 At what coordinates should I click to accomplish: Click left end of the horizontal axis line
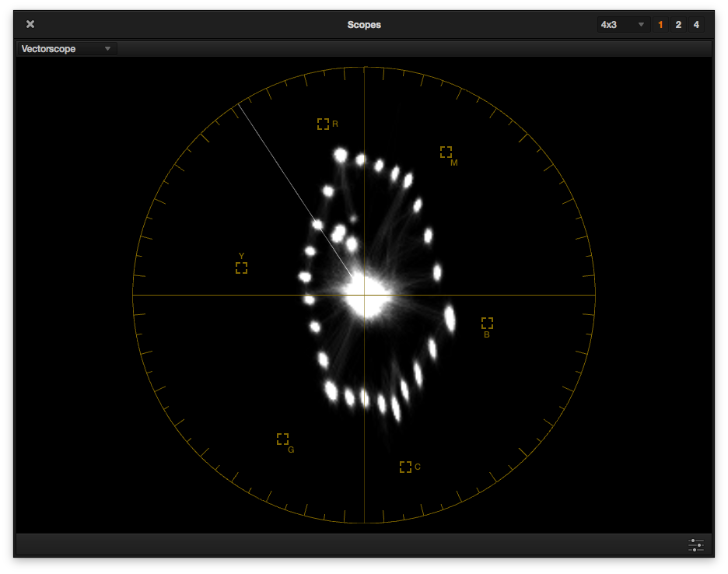pos(135,296)
